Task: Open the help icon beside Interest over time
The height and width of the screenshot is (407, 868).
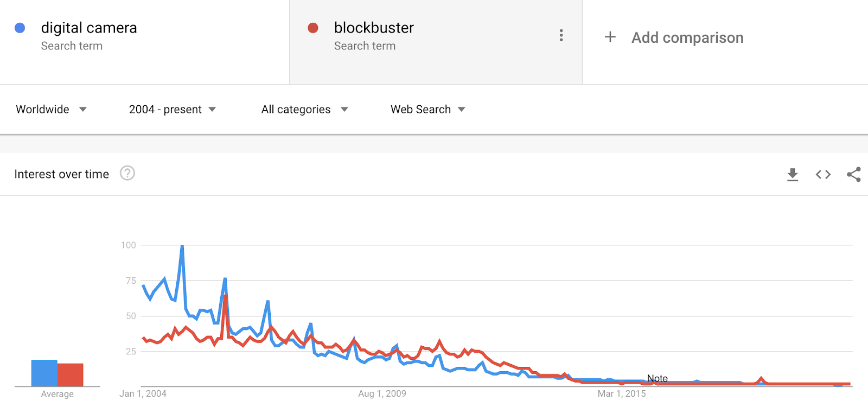Action: (127, 173)
